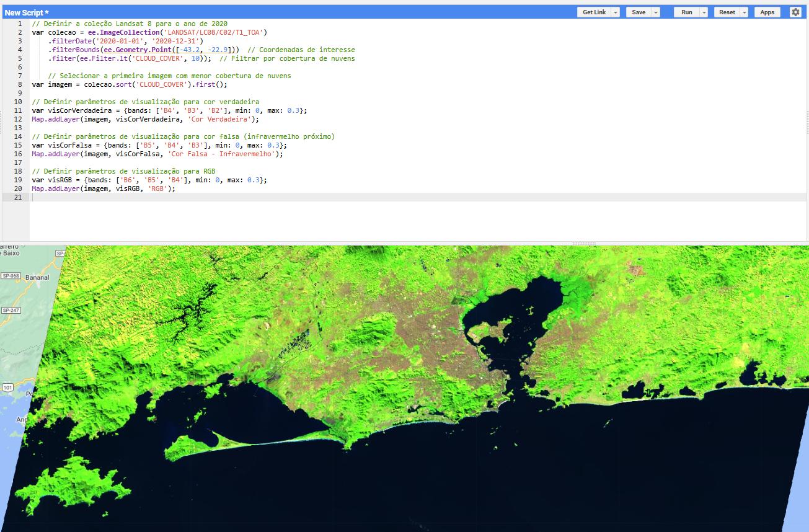Click the visRGB bands declaration line
Viewport: 809px width, 532px height.
tap(149, 180)
